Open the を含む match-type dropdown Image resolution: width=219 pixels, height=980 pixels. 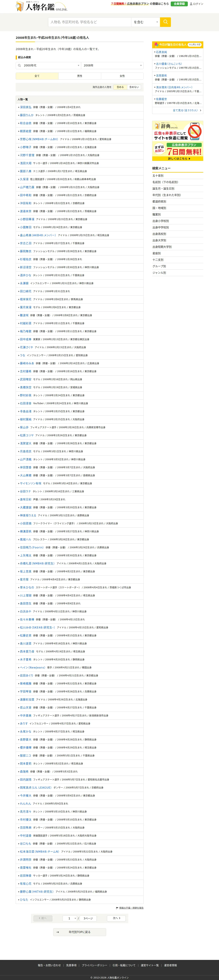145,22
